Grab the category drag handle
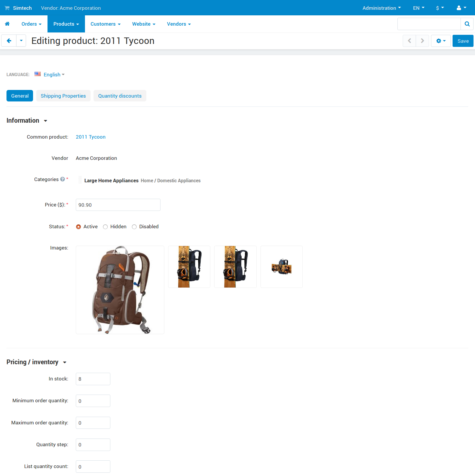 pyautogui.click(x=80, y=180)
